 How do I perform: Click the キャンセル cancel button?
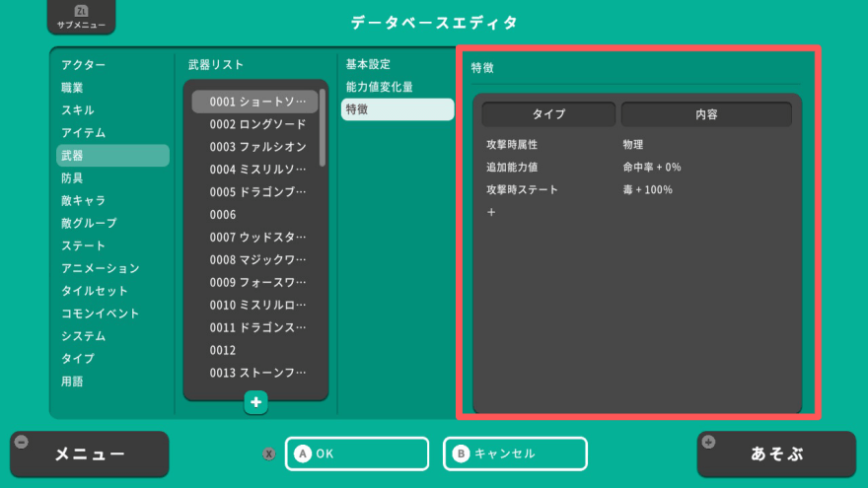[515, 453]
